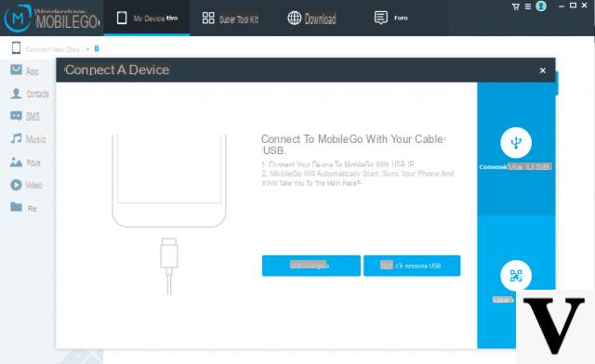
Task: Click the phone icon left of Connect New Device
Action: 16,48
